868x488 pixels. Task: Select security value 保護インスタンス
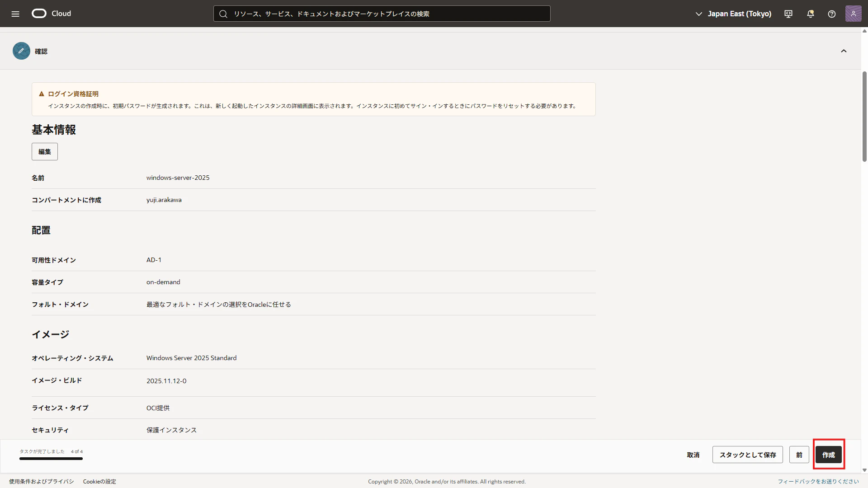[x=172, y=430]
